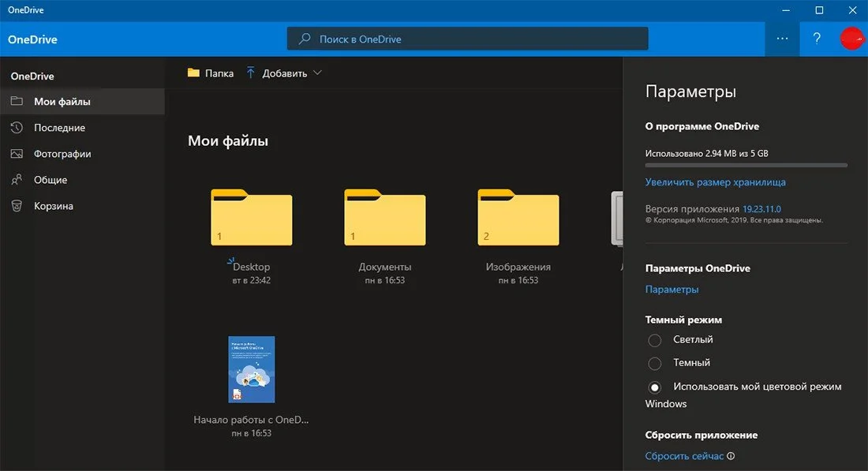This screenshot has height=471, width=868.
Task: Click the Параметры panel heading
Action: [x=691, y=92]
